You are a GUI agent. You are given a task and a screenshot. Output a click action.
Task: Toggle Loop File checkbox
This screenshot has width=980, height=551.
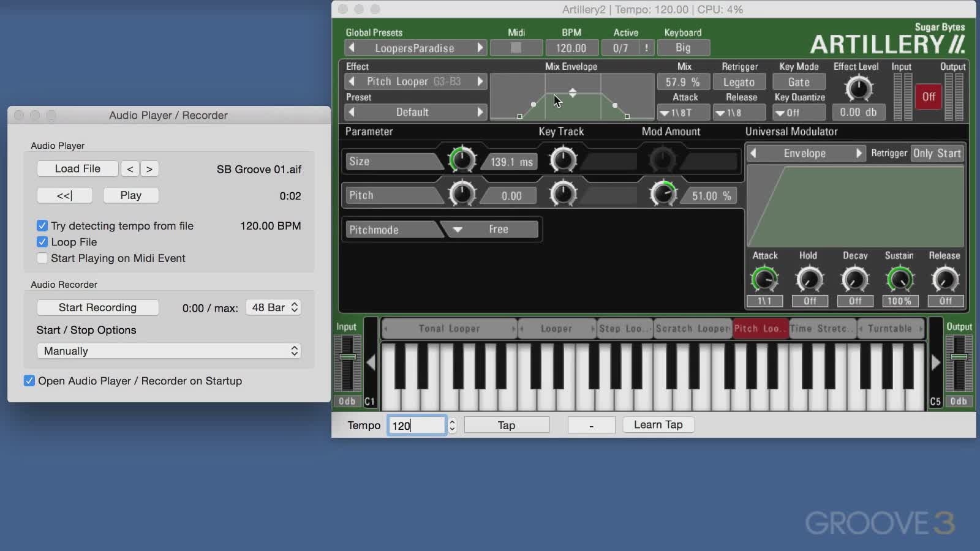coord(42,242)
